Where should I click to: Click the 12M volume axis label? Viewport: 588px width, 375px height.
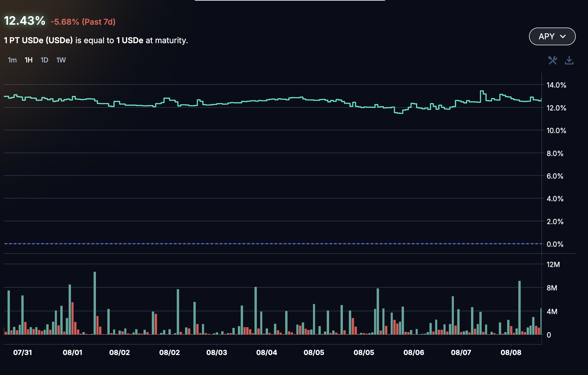point(553,264)
